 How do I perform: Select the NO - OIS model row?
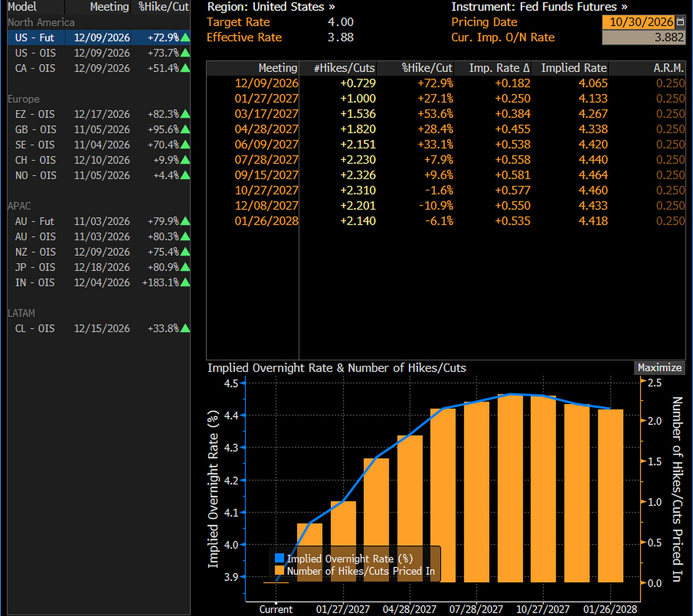point(99,176)
